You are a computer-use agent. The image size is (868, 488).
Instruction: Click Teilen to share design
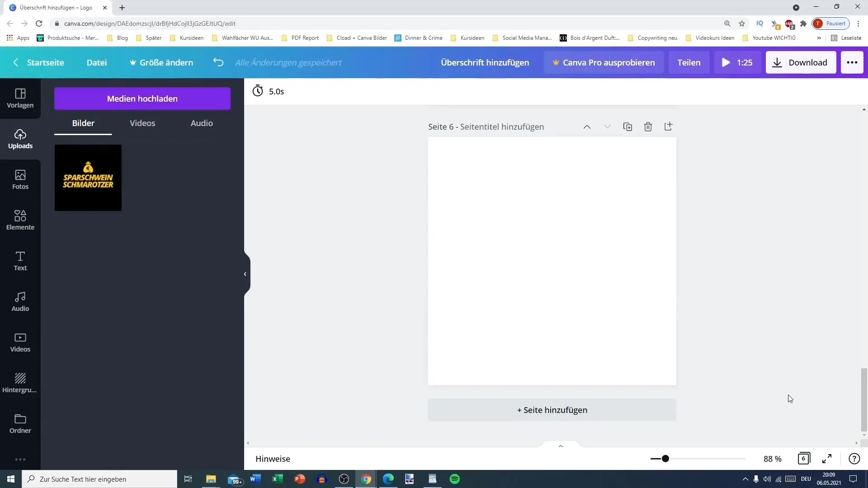pyautogui.click(x=689, y=62)
